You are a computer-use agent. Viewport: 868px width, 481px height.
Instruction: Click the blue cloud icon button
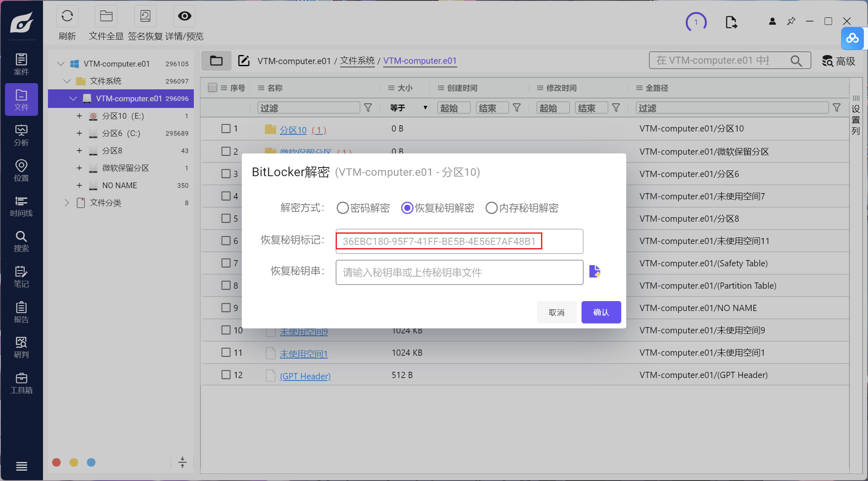852,38
